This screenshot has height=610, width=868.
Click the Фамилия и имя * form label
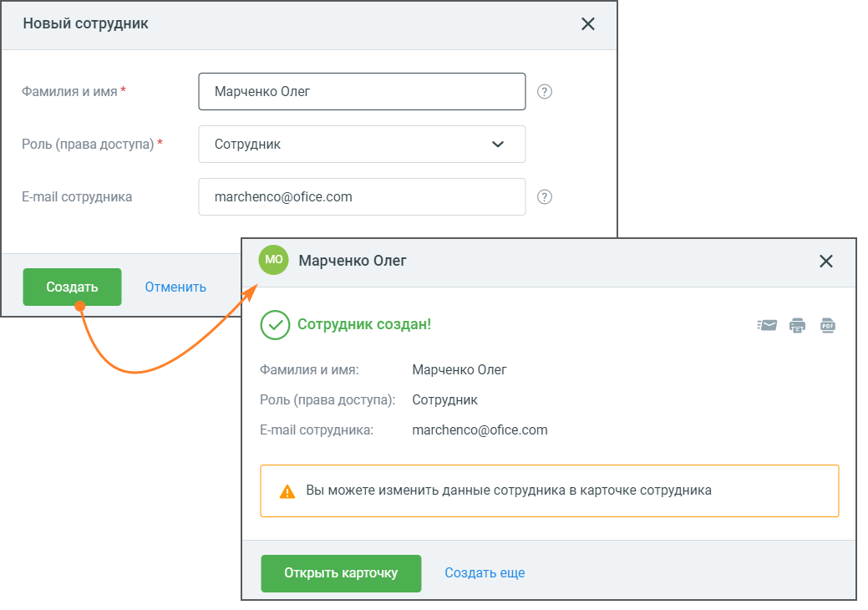(74, 91)
